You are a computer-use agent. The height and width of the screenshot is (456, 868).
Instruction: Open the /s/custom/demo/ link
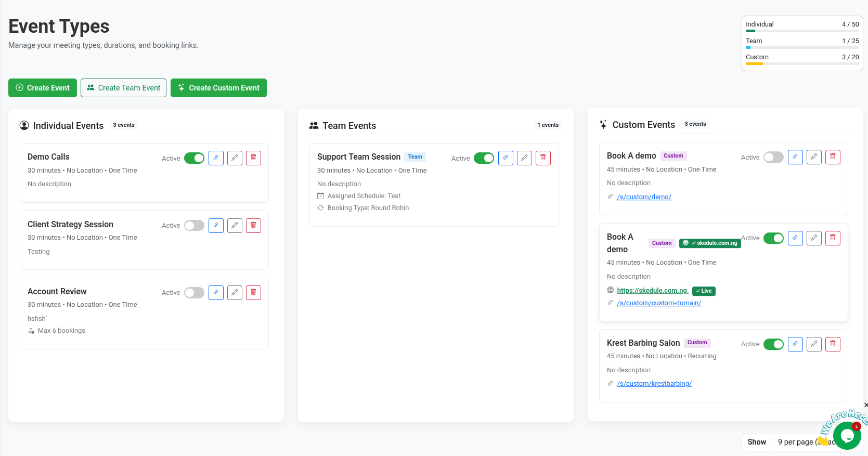tap(644, 197)
